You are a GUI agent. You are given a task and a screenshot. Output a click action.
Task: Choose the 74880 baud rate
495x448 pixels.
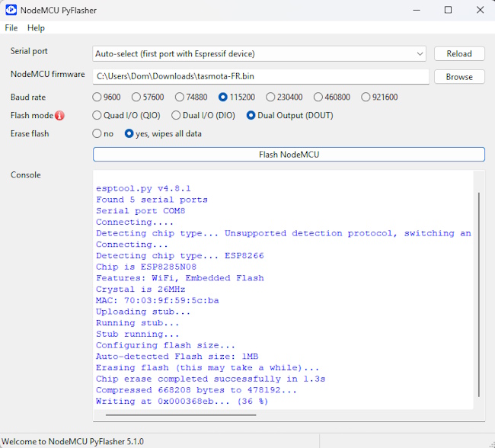tap(191, 97)
